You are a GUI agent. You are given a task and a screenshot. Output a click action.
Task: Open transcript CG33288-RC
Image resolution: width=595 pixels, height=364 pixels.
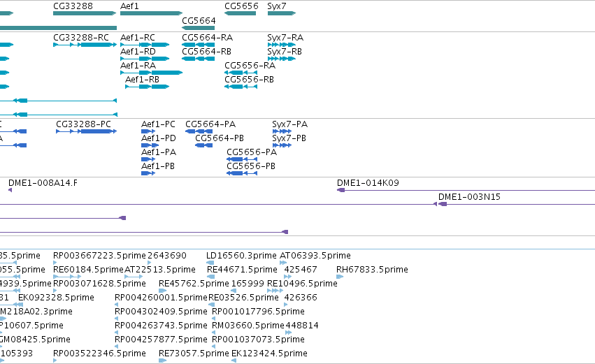coord(85,45)
